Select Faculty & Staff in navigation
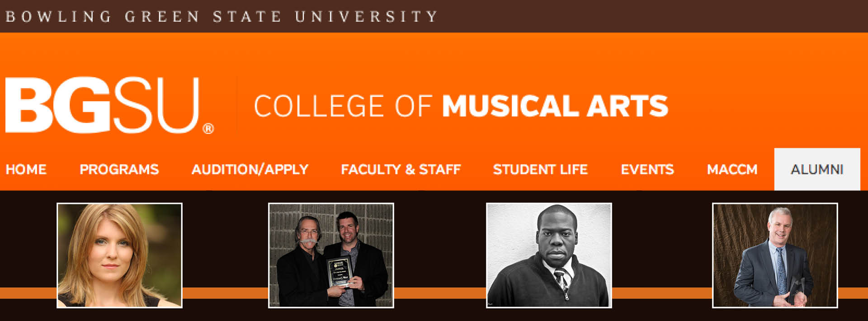The width and height of the screenshot is (868, 321). pyautogui.click(x=401, y=170)
